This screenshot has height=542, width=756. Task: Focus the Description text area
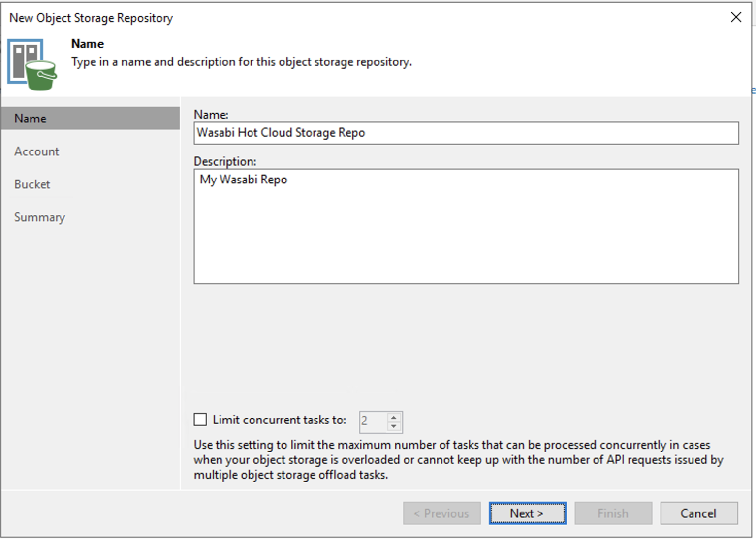coord(466,226)
